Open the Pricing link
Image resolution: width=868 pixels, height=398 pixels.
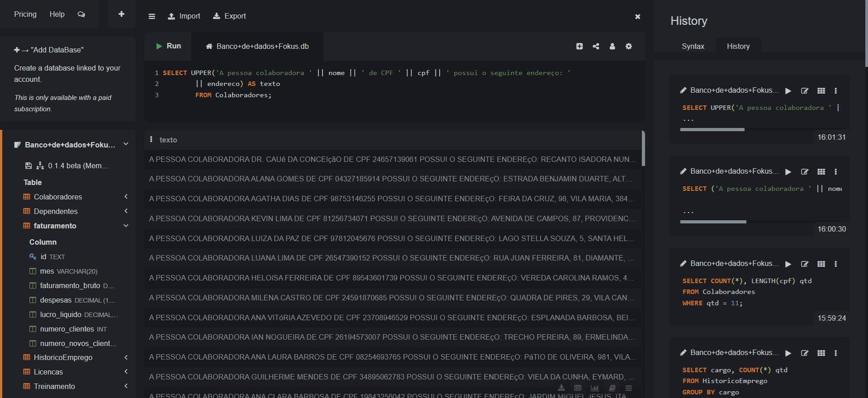tap(25, 14)
